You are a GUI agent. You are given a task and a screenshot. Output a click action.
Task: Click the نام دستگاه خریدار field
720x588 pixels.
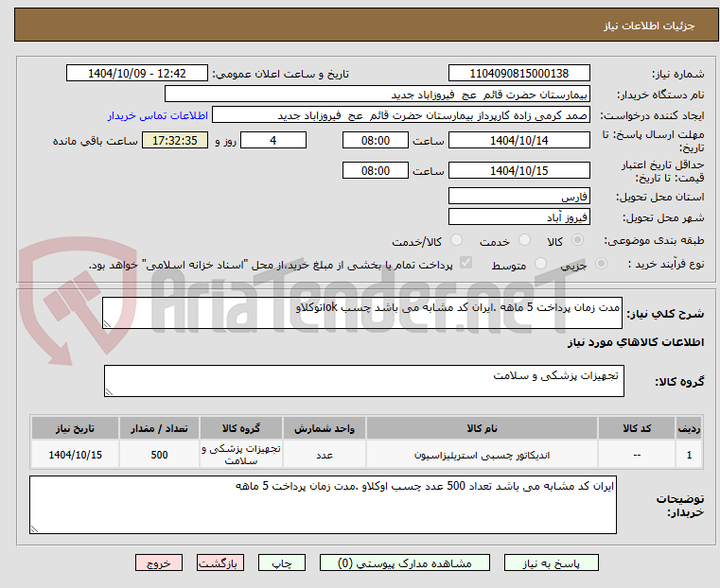pos(377,95)
